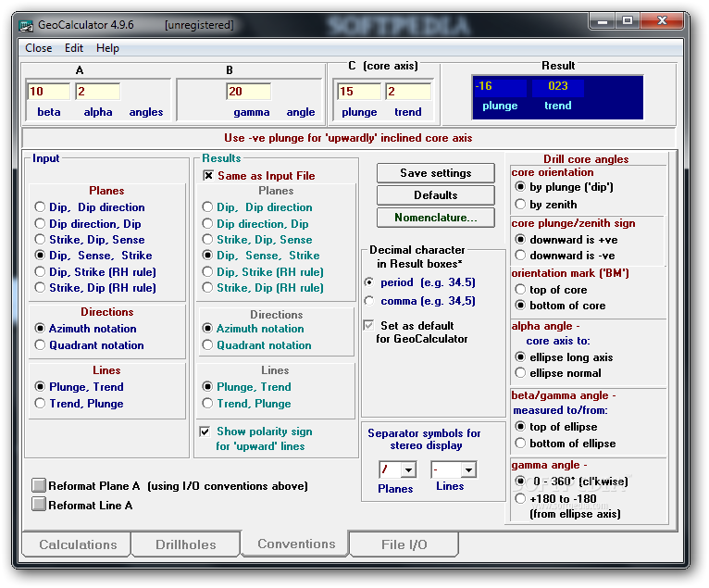The image size is (709, 588).
Task: Select Results Quadrant notation radio button
Action: point(207,345)
